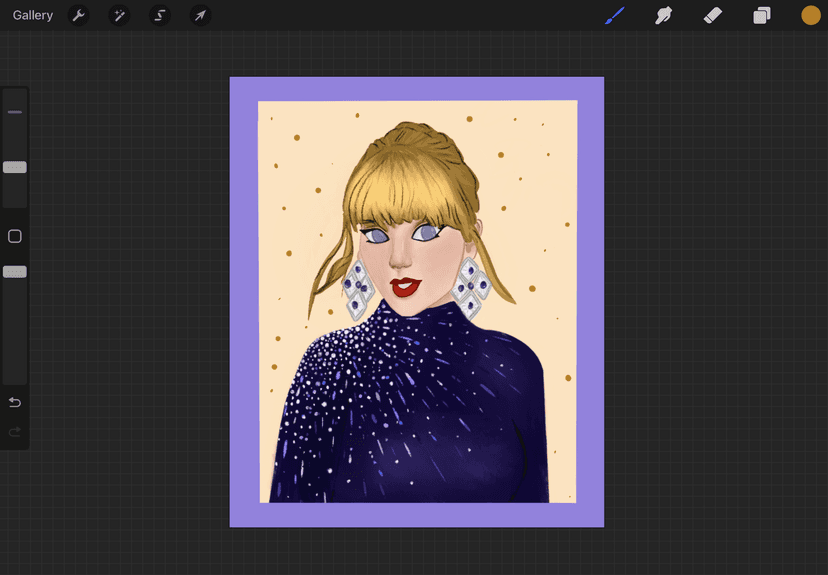
Task: Click the left diamond earring in artwork
Action: (x=357, y=291)
